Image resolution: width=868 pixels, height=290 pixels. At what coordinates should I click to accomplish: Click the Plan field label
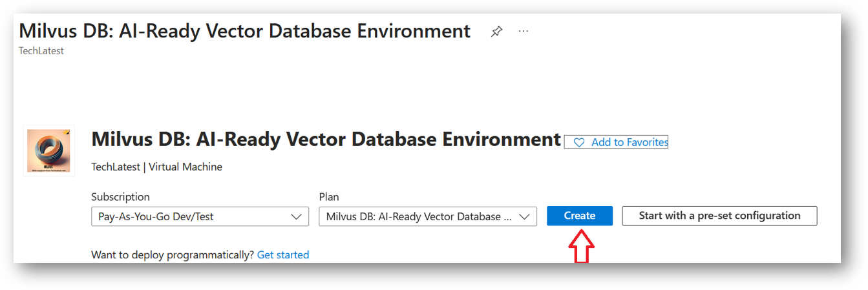pyautogui.click(x=329, y=197)
